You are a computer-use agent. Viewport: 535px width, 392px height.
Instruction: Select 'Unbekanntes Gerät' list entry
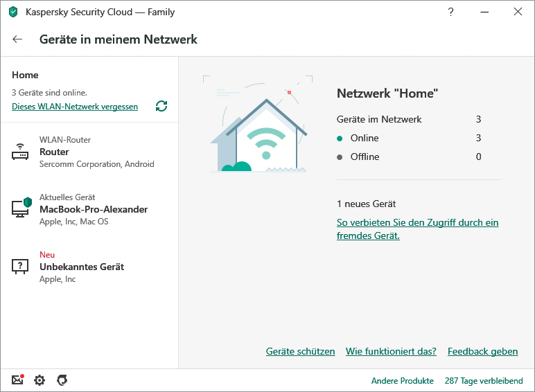tap(82, 267)
